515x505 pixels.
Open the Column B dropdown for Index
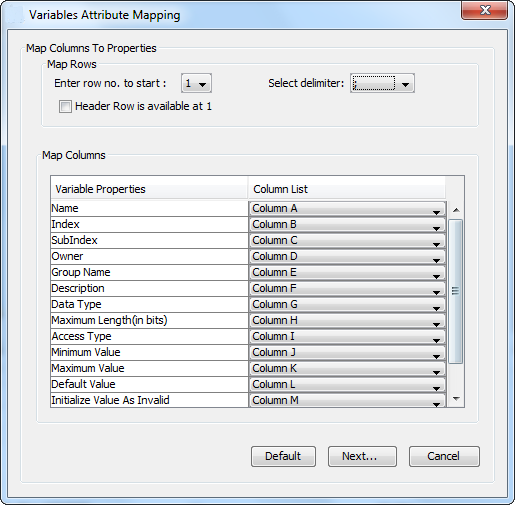pyautogui.click(x=347, y=225)
